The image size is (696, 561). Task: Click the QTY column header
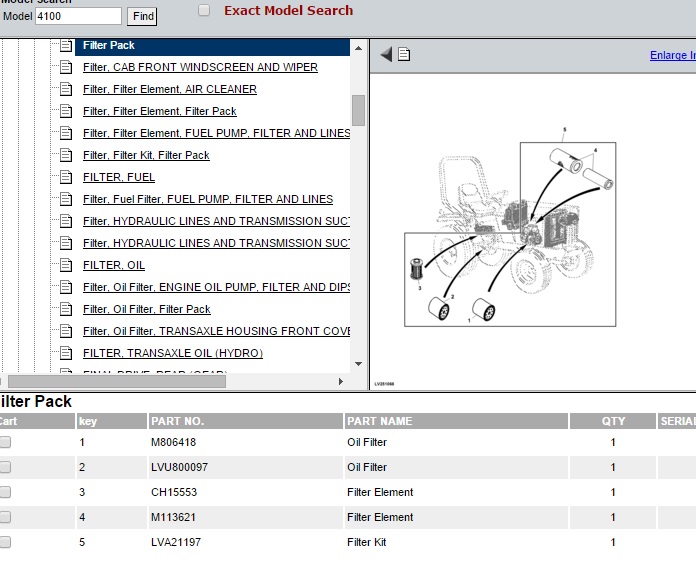click(x=613, y=421)
